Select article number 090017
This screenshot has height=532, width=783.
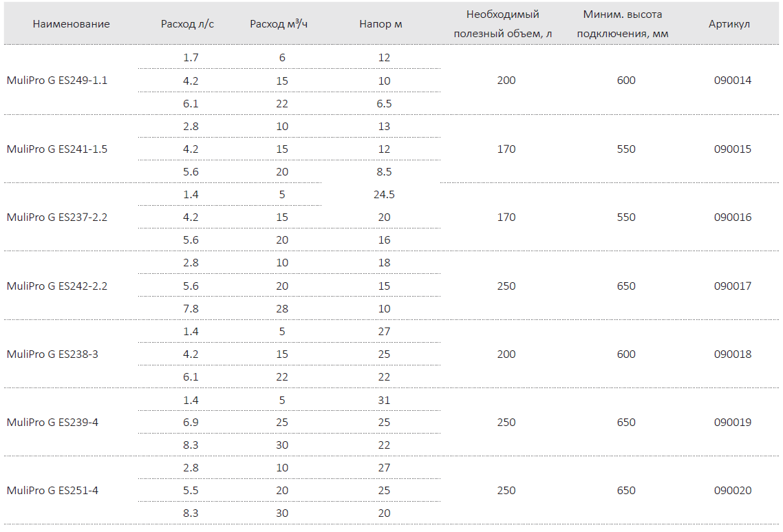[x=733, y=286]
